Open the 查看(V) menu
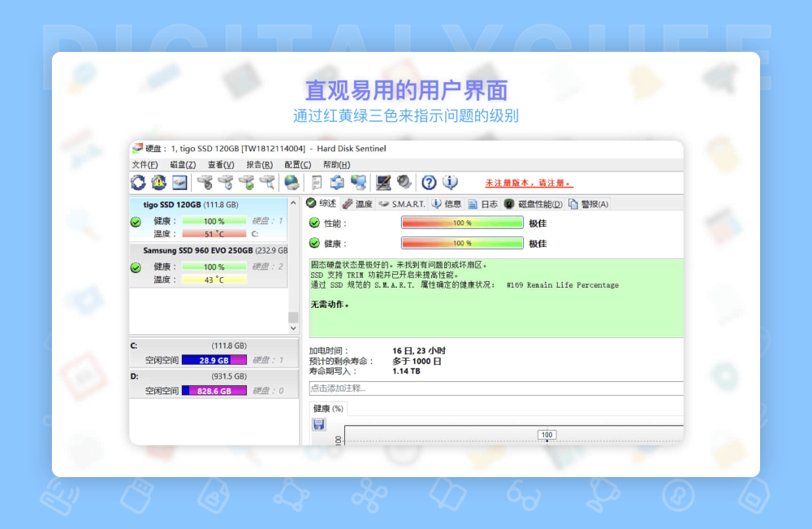Screen dimensions: 812x529 pos(221,165)
